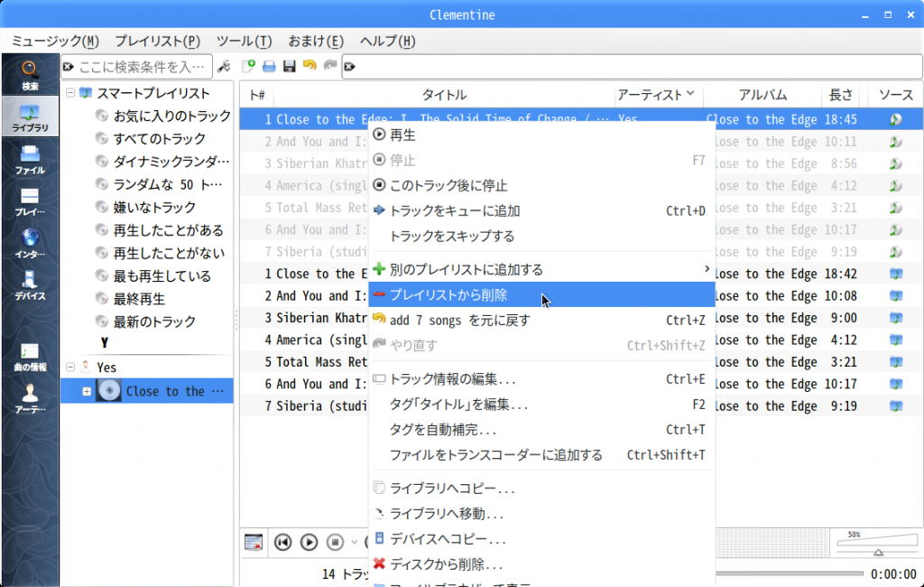
Task: Open プレイリスト menu
Action: 157,42
